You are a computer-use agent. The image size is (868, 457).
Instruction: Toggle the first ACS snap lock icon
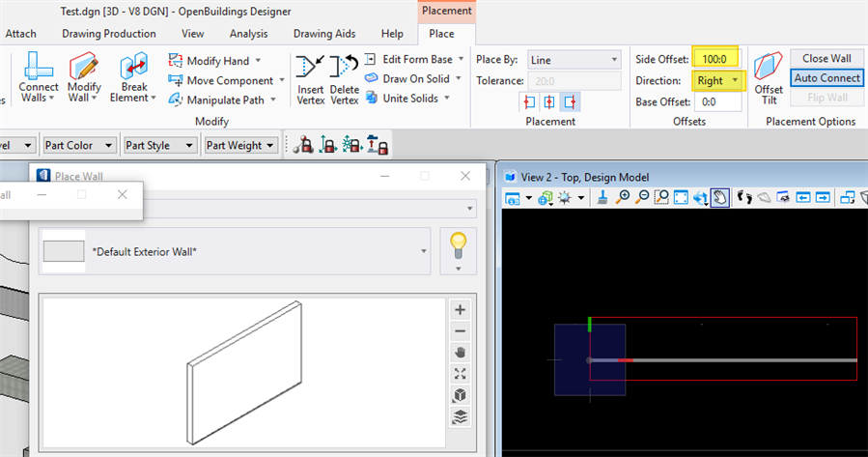point(303,145)
